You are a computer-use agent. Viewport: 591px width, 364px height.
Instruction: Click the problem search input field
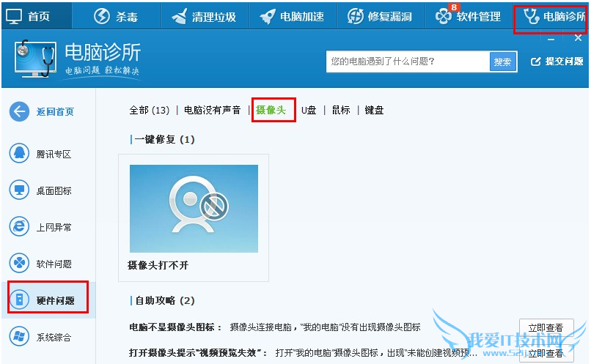[408, 62]
